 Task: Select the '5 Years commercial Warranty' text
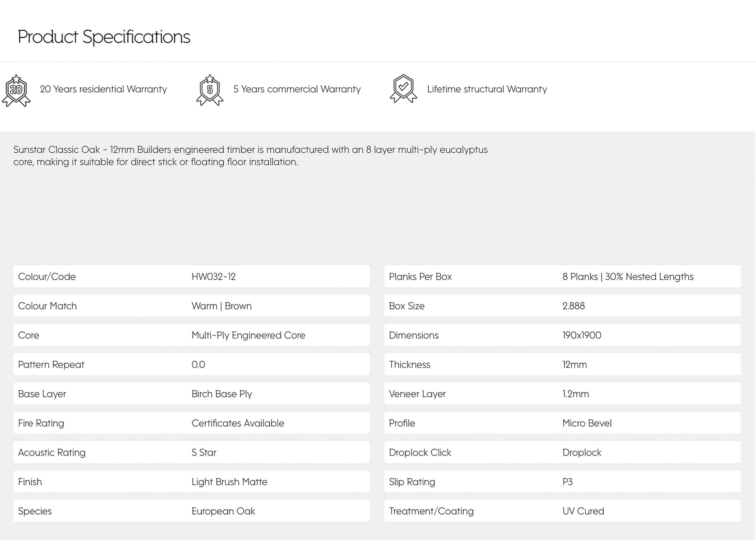tap(297, 89)
